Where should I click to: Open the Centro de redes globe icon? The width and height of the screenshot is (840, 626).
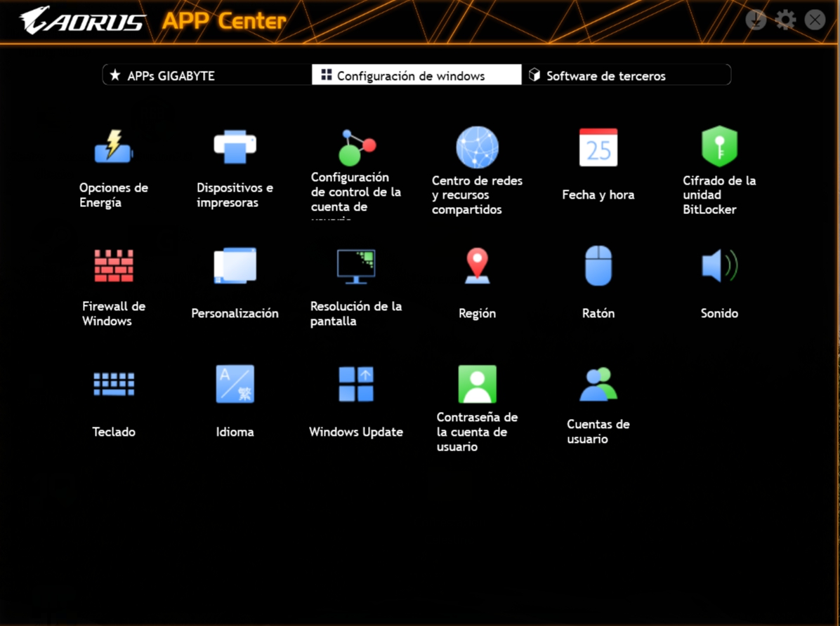(x=477, y=147)
